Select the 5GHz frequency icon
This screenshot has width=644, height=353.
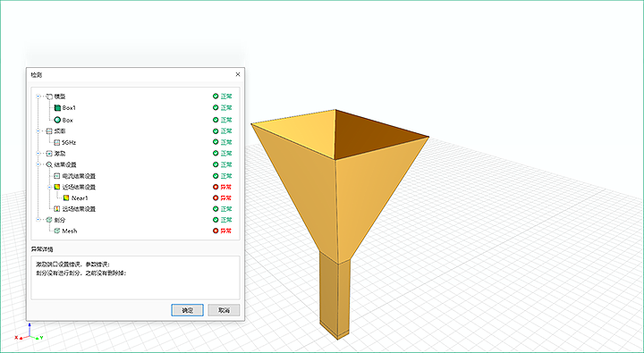pos(57,142)
